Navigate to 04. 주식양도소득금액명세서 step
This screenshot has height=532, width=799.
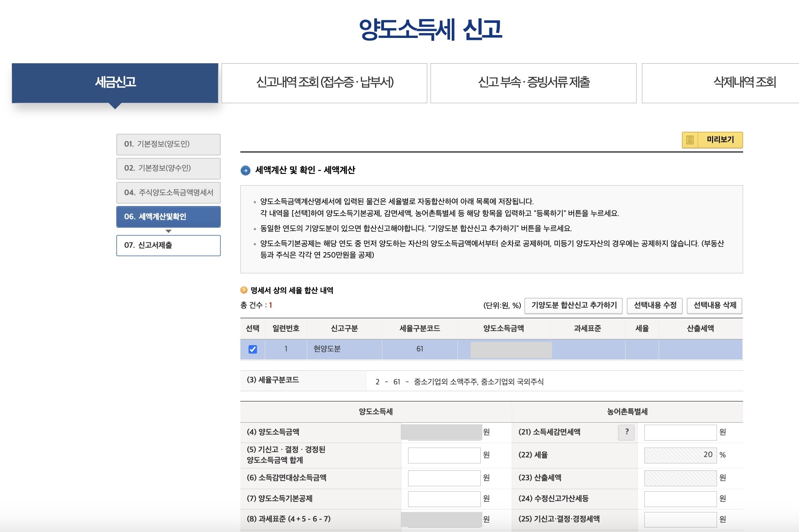168,193
